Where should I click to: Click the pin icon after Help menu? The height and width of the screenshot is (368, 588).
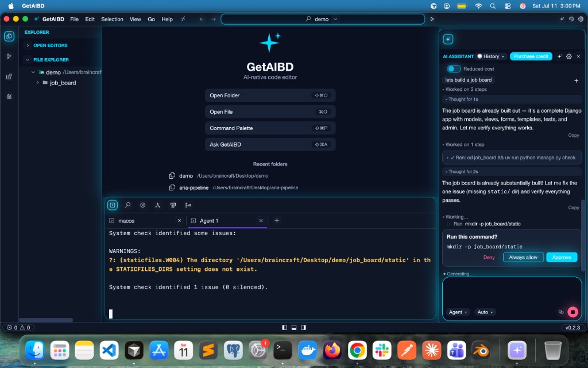coord(183,19)
